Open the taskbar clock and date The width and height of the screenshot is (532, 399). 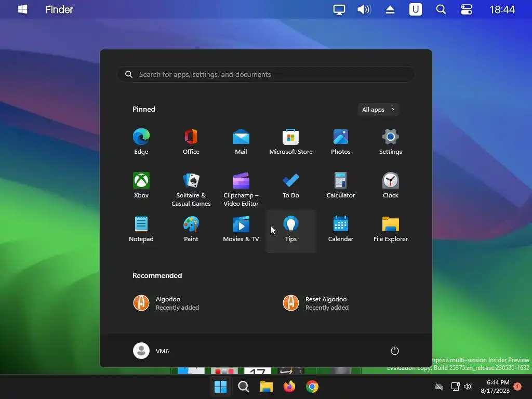(x=495, y=387)
